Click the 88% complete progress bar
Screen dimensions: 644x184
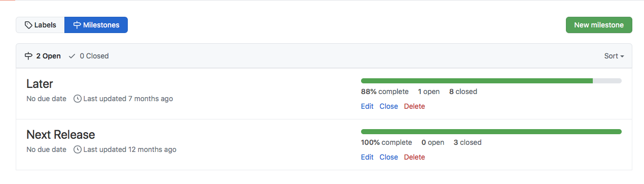491,81
